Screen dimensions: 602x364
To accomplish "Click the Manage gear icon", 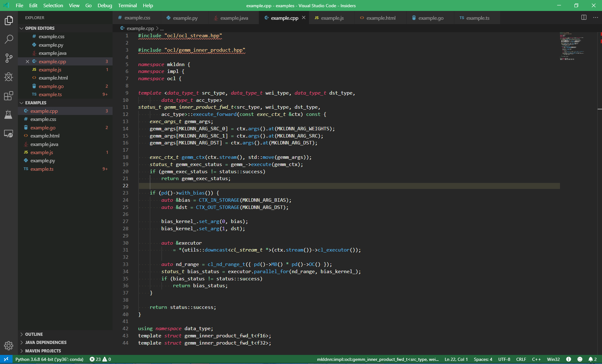I will [9, 346].
